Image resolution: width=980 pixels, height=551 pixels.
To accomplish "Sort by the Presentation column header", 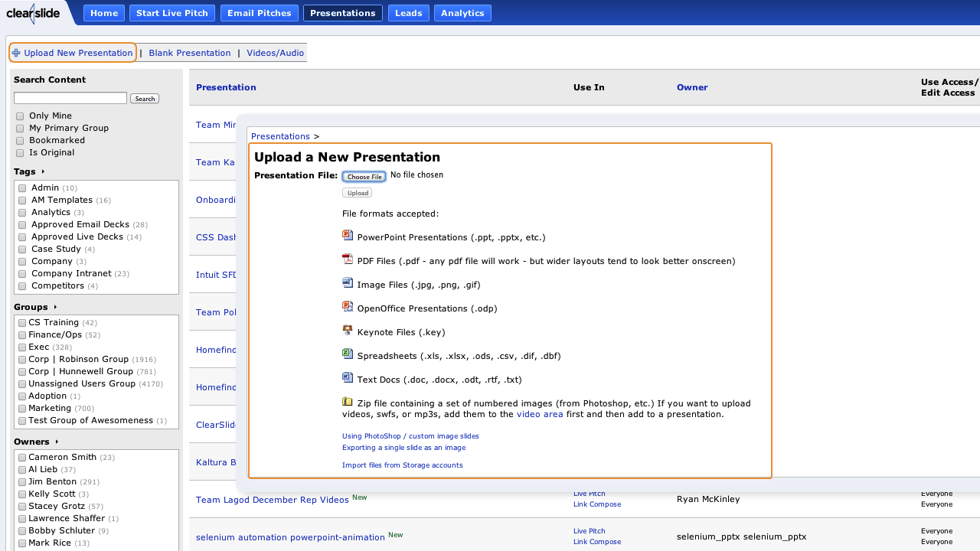I will coord(226,87).
